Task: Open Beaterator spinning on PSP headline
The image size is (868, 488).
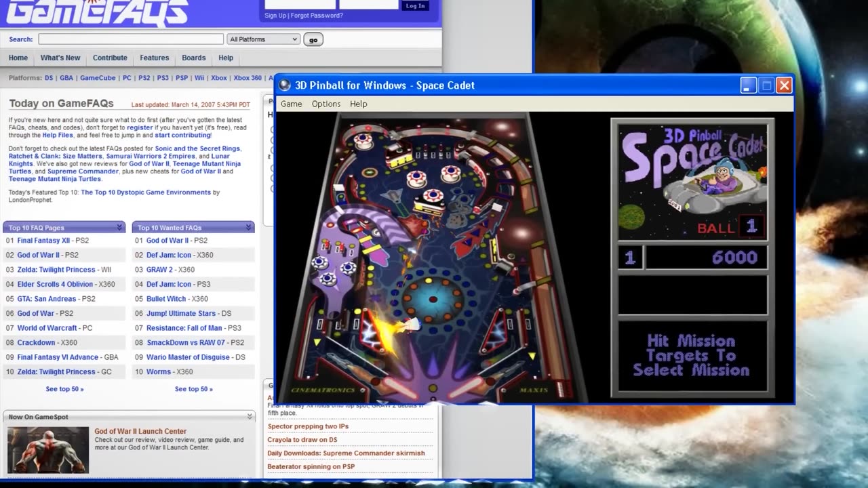Action: click(x=311, y=467)
